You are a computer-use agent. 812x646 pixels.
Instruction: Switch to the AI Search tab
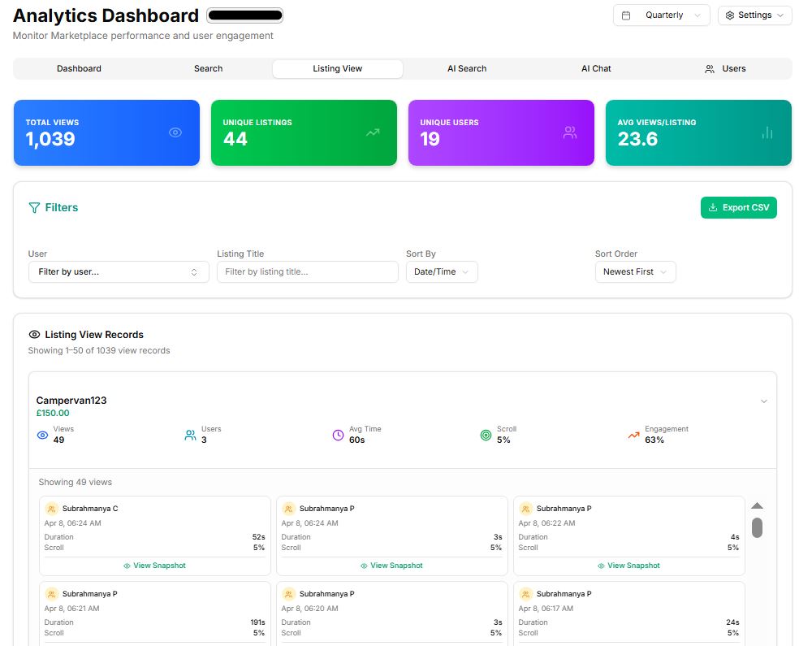pos(467,69)
